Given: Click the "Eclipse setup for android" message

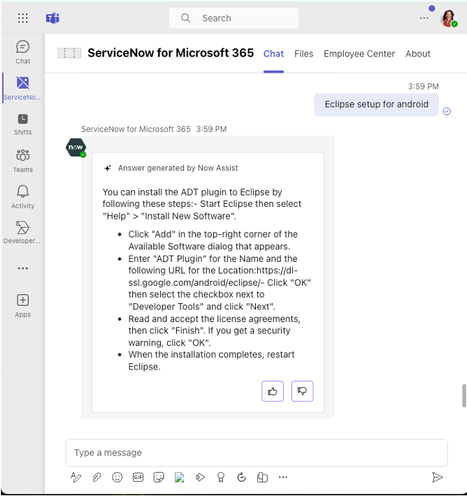Looking at the screenshot, I should [x=376, y=104].
